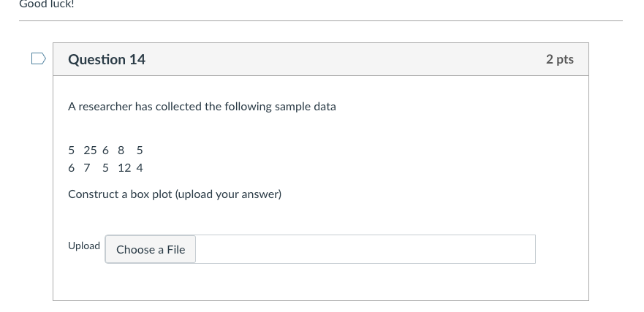Click the number 4 in the data
Screen dimensions: 644x312
pyautogui.click(x=140, y=168)
